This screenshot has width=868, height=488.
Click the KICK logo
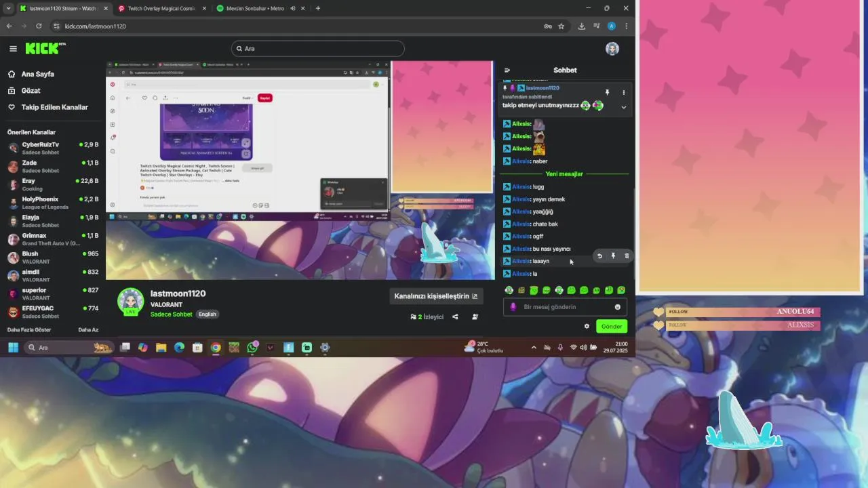point(45,48)
